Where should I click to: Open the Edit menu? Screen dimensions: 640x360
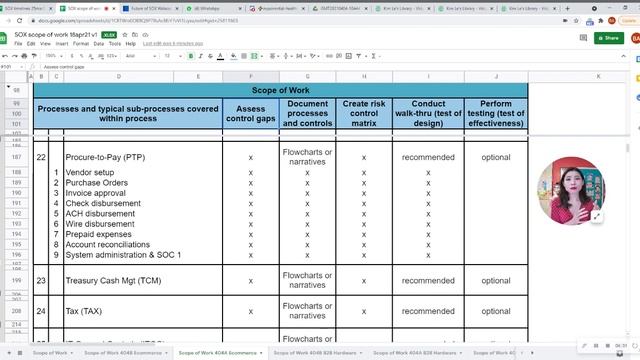(31, 44)
